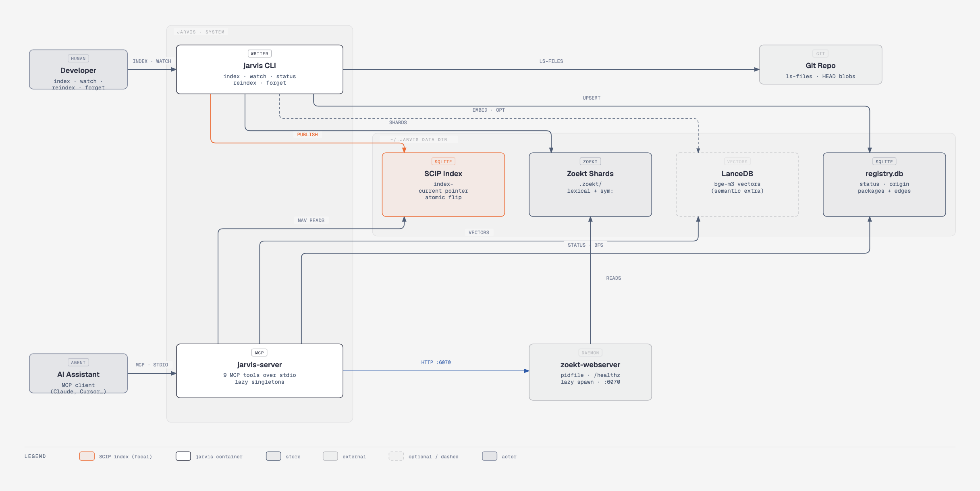The width and height of the screenshot is (980, 491).
Task: Click the HUMAN tag badge
Action: (78, 58)
